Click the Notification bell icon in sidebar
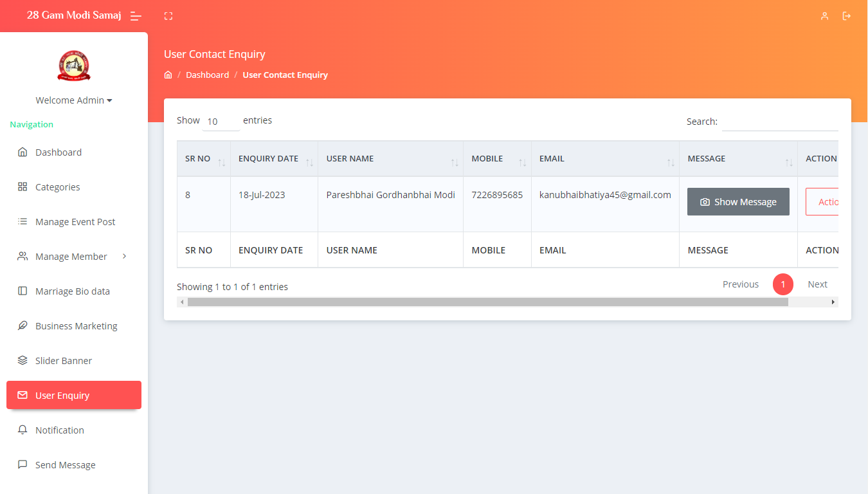This screenshot has width=868, height=494. [x=23, y=430]
